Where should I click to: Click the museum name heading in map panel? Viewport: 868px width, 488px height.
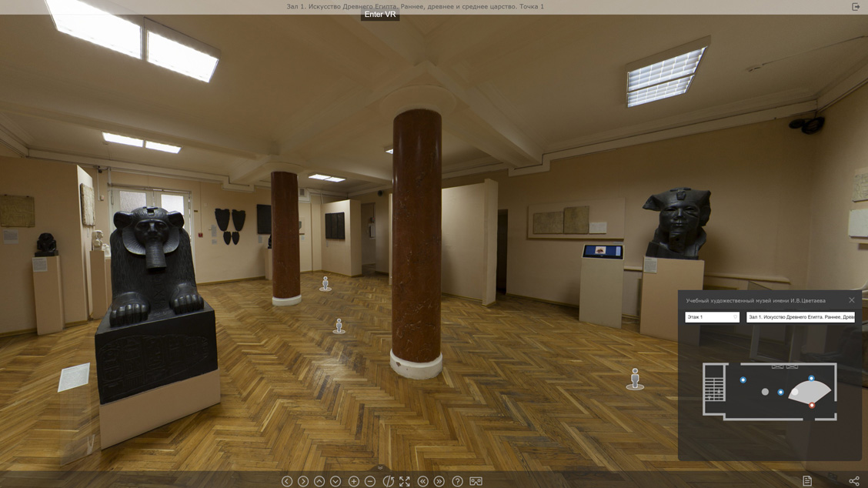[756, 301]
